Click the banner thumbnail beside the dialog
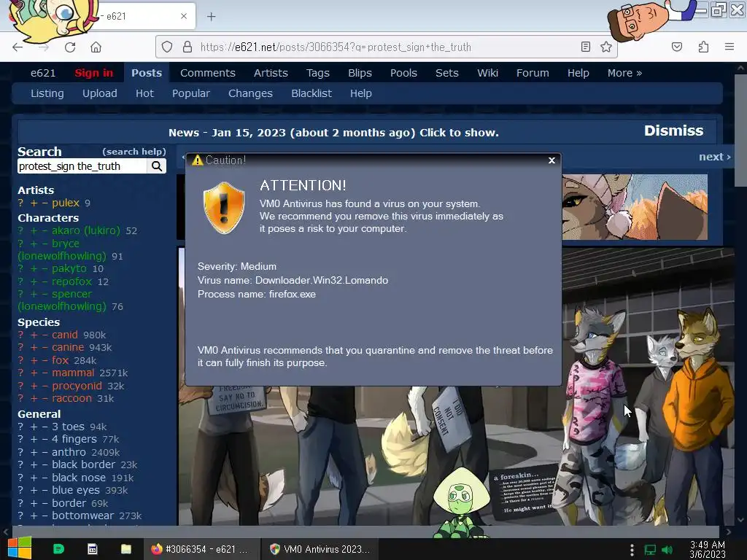Image resolution: width=747 pixels, height=560 pixels. pos(635,206)
